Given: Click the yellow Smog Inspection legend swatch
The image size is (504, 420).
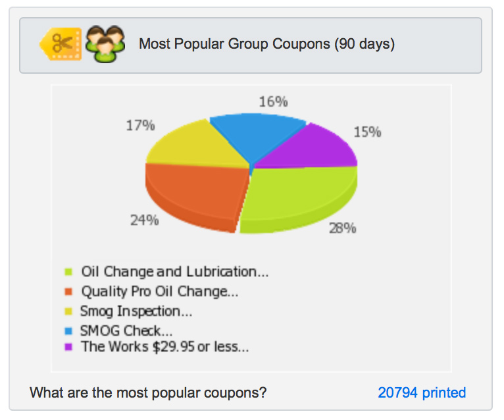Looking at the screenshot, I should pos(68,311).
